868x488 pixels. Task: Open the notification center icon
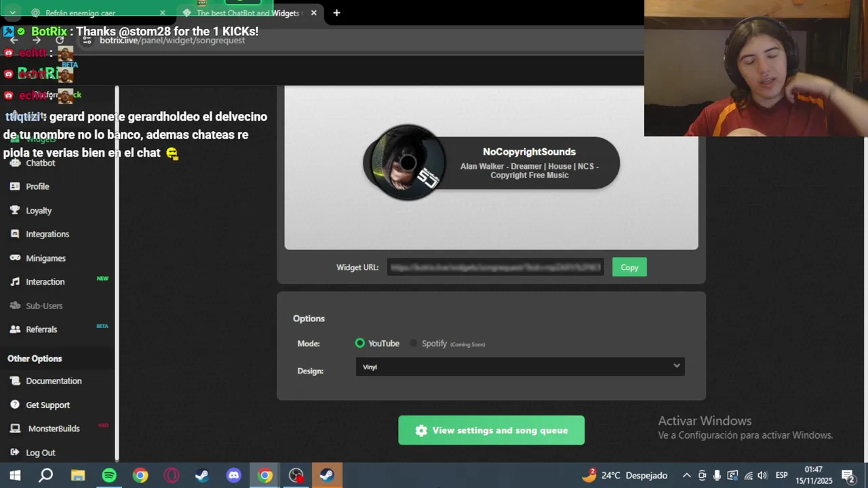pyautogui.click(x=848, y=476)
